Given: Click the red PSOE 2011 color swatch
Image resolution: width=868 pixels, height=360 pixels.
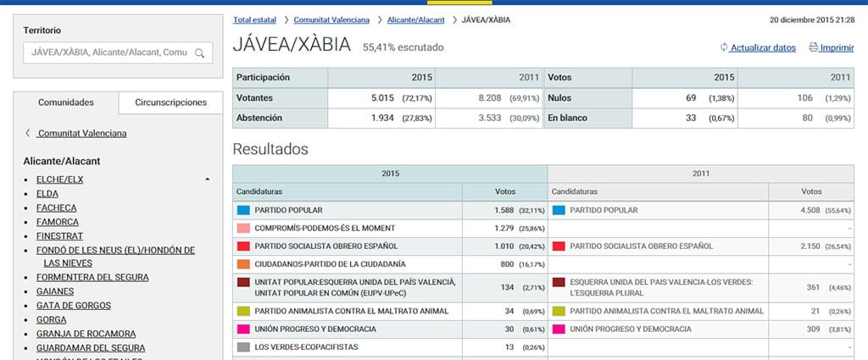Looking at the screenshot, I should tap(559, 246).
